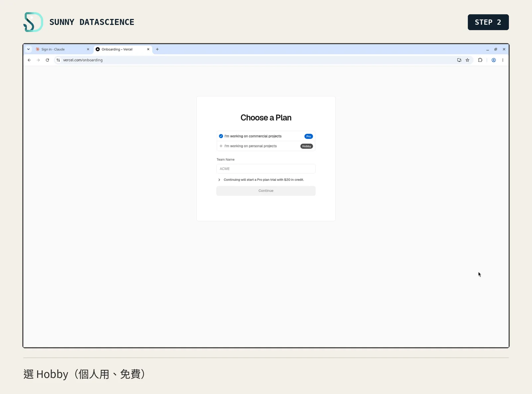Viewport: 532px width, 394px height.
Task: Switch to the Onboarding – Vercel tab
Action: 123,49
